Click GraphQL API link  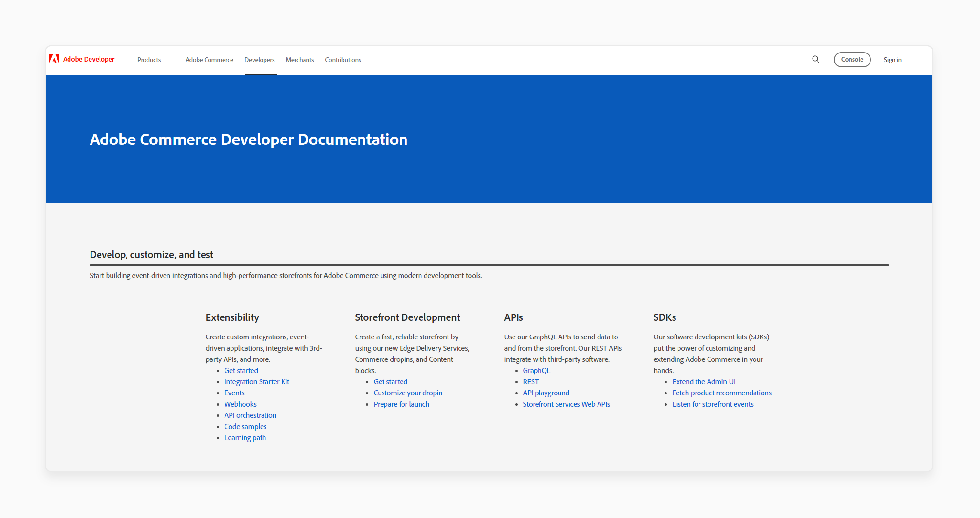click(537, 371)
